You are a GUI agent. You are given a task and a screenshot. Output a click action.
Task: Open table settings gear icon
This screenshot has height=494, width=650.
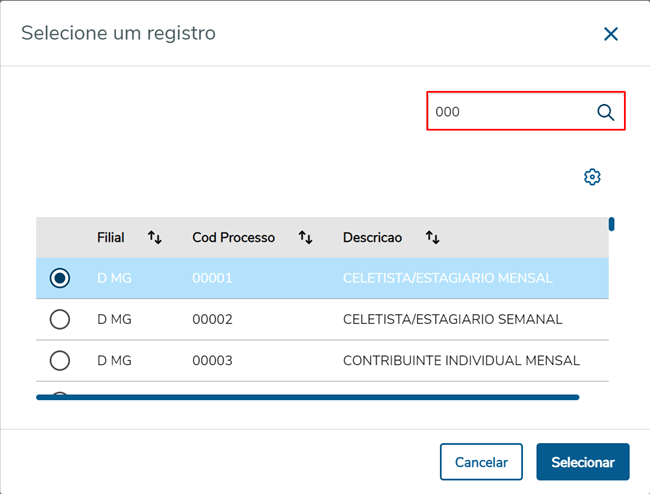(592, 177)
